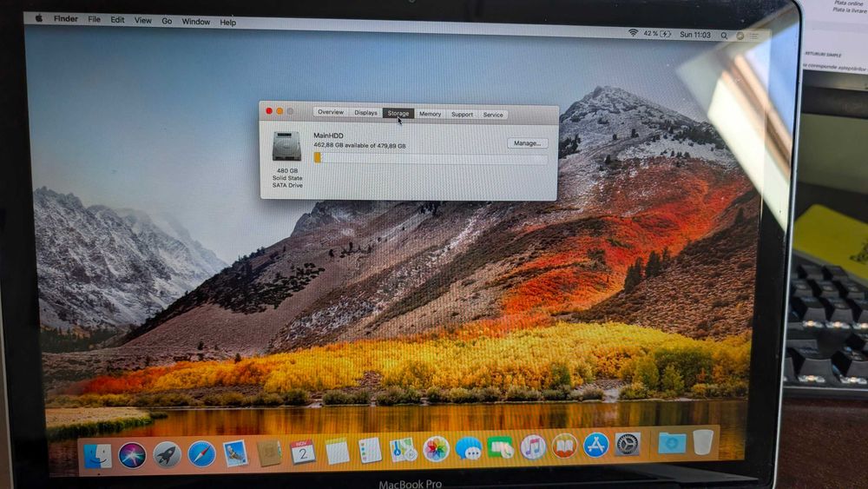Viewport: 868px width, 489px height.
Task: Close the About This Mac window
Action: pyautogui.click(x=269, y=111)
